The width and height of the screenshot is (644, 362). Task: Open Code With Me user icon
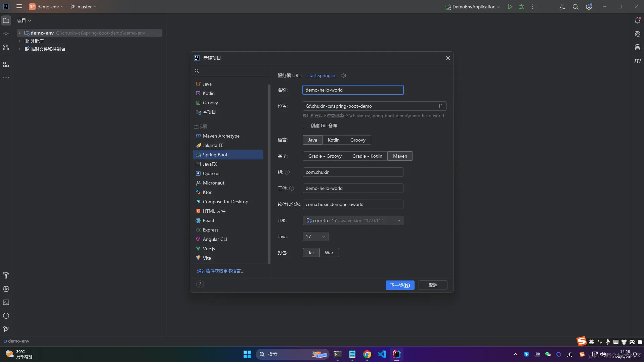click(562, 7)
